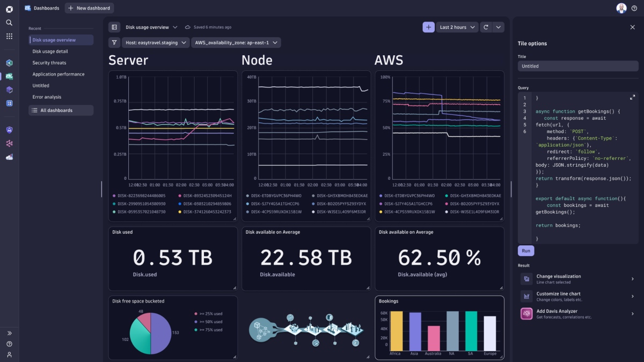Toggle the dashboard sidebar panel icon
Viewport: 644px width, 362px height.
click(114, 27)
